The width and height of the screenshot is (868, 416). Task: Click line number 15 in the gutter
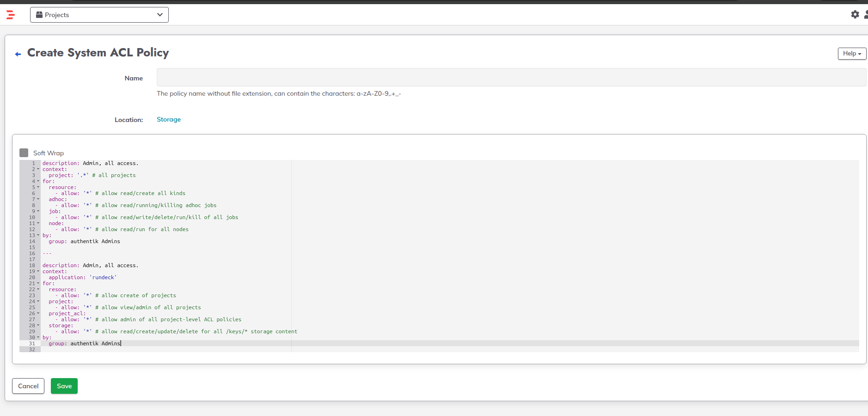[32, 247]
